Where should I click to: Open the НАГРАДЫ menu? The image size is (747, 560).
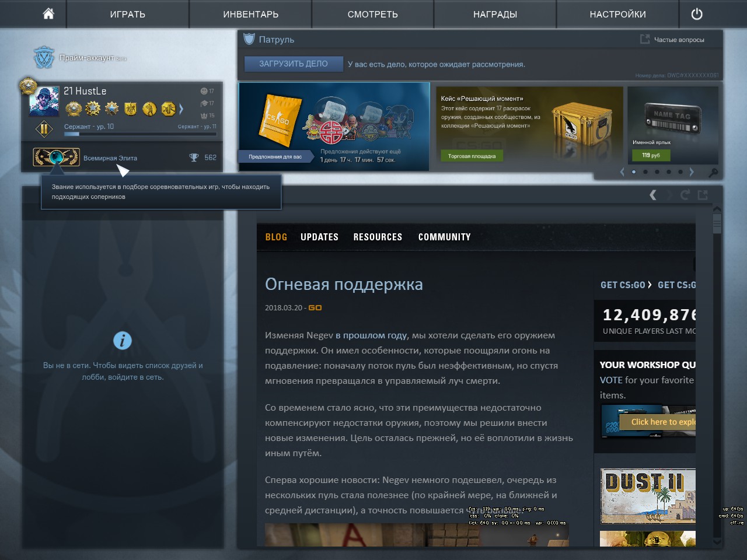pyautogui.click(x=495, y=14)
